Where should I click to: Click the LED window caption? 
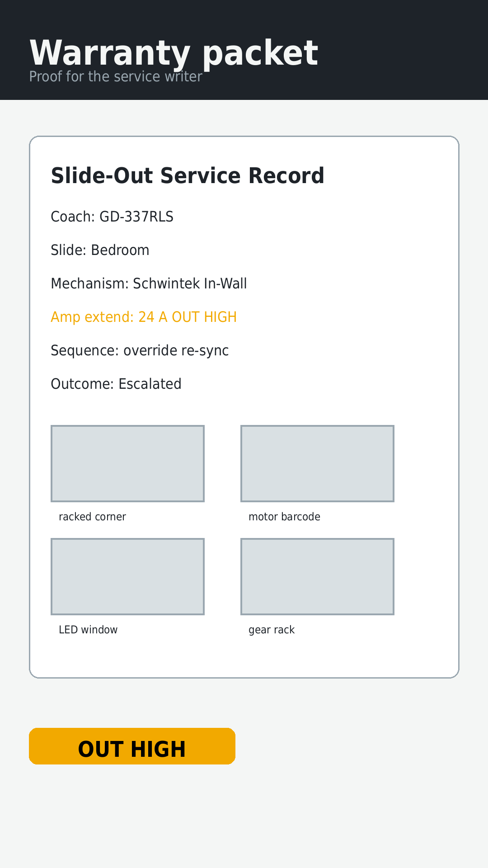pyautogui.click(x=88, y=630)
